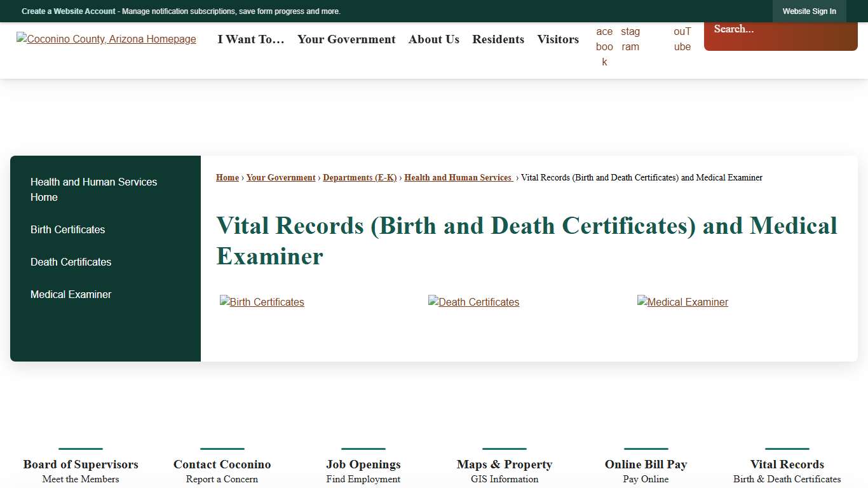Click Create a Website Account
The height and width of the screenshot is (488, 868).
tap(68, 11)
